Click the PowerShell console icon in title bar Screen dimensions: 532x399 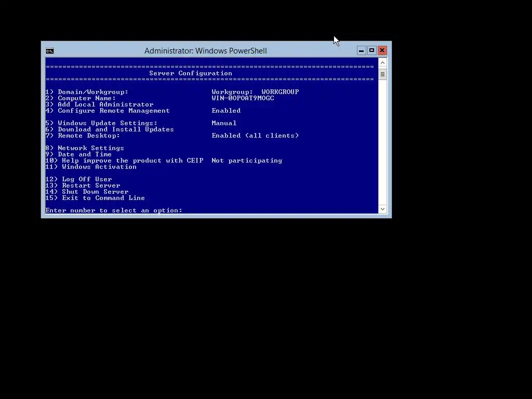[x=50, y=51]
